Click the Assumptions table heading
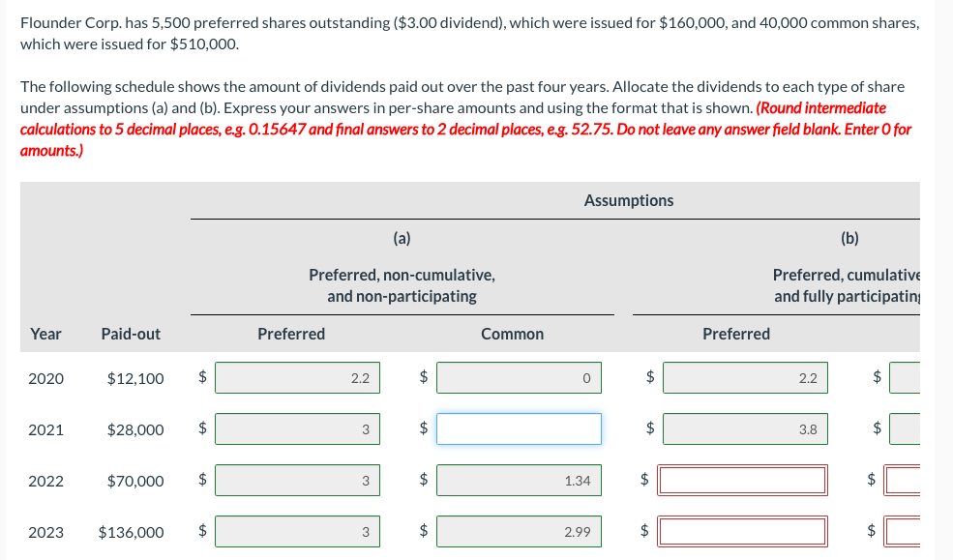 (629, 200)
